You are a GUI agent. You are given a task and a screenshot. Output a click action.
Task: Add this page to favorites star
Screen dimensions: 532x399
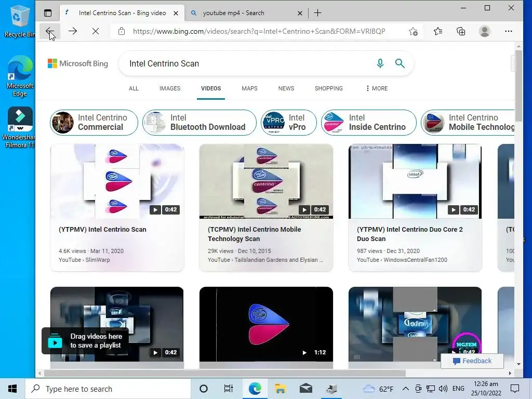(413, 31)
